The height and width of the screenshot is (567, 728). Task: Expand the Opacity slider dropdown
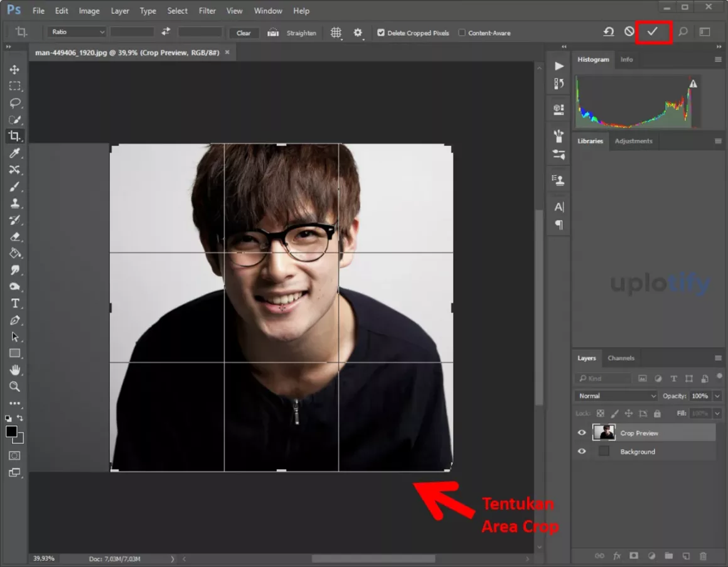[717, 396]
